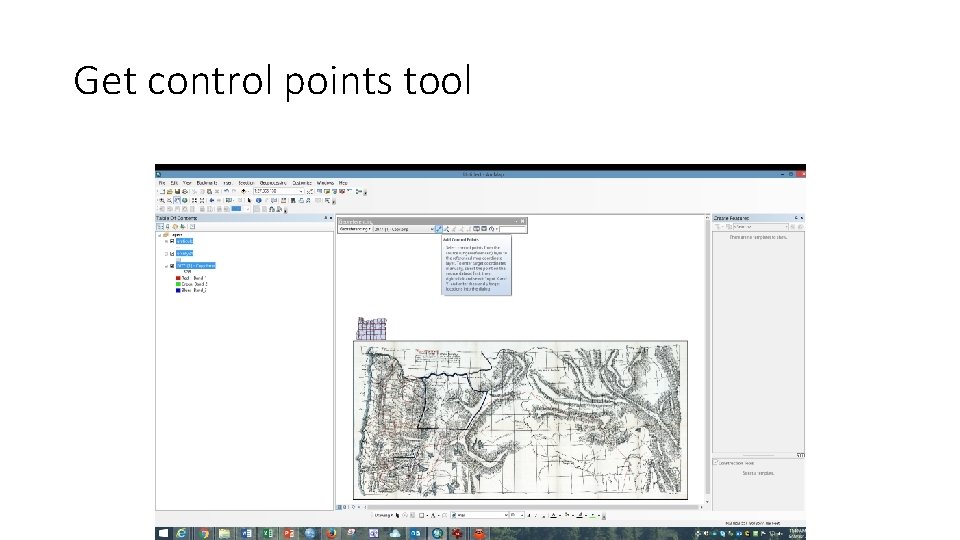Open Microsoft Excel from taskbar
Image resolution: width=960 pixels, height=540 pixels.
[268, 533]
